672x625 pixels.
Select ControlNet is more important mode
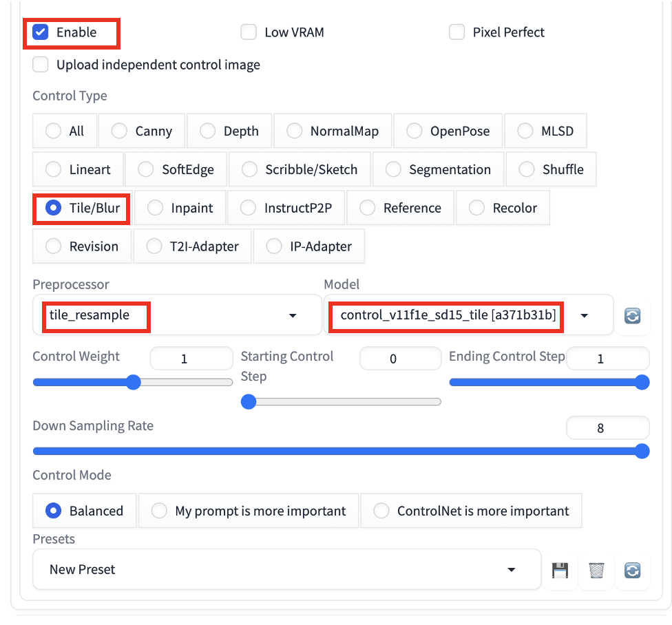[472, 511]
